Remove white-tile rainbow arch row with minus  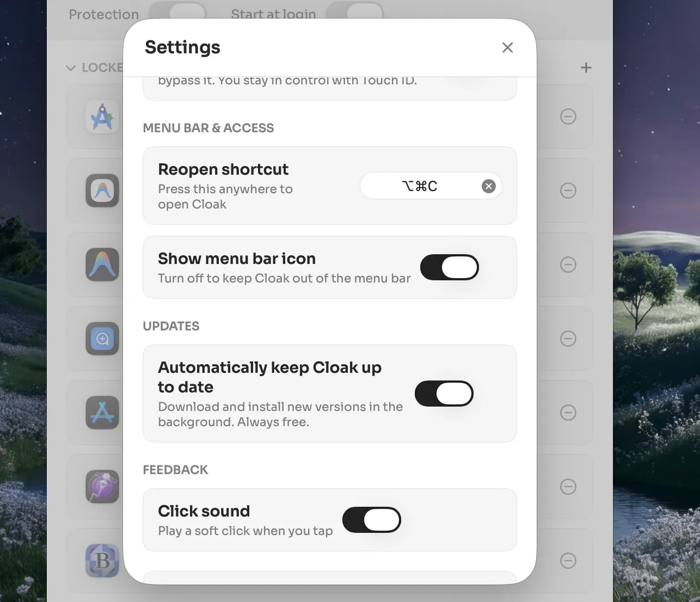568,191
